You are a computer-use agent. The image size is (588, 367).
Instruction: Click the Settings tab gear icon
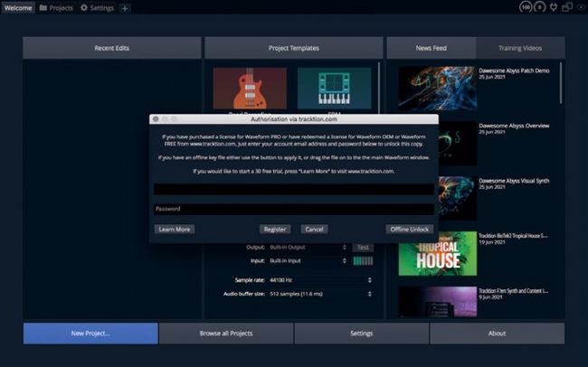(x=84, y=7)
